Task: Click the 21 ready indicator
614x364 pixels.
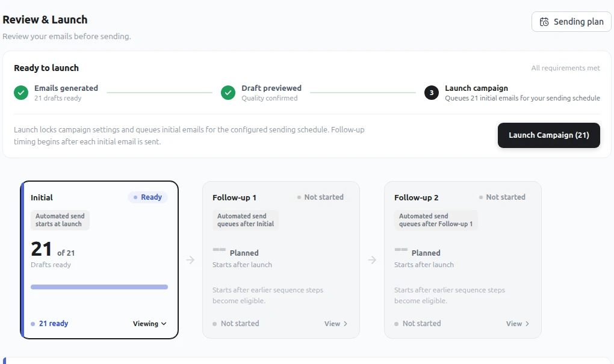Action: [49, 324]
